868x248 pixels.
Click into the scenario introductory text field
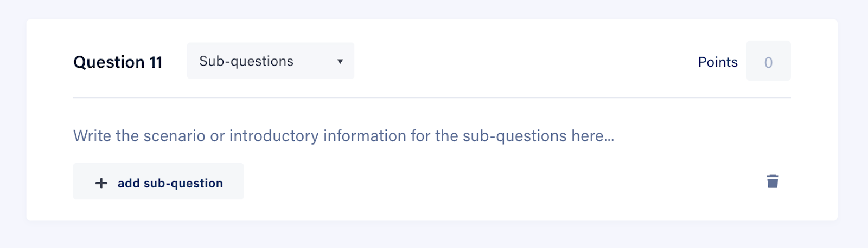pyautogui.click(x=344, y=135)
